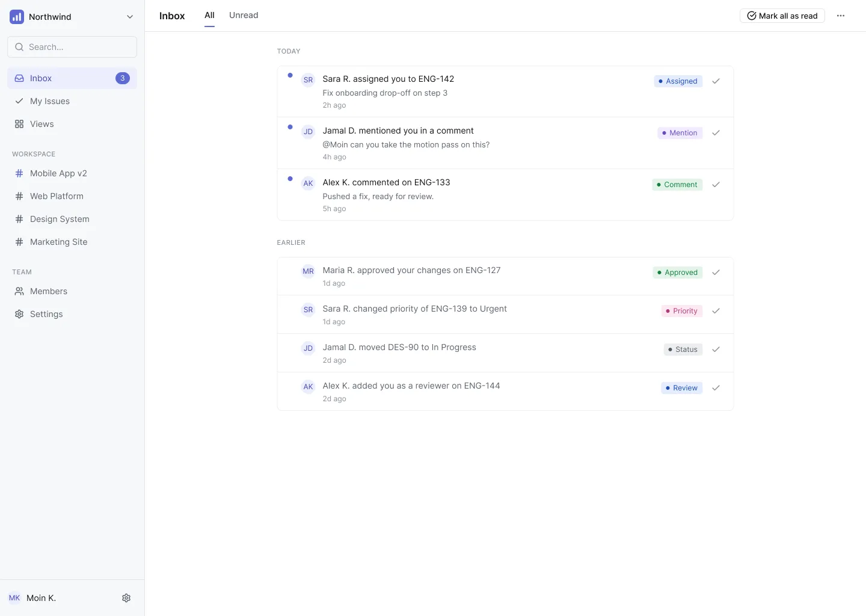This screenshot has height=616, width=866.
Task: Open Inbox in the sidebar
Action: (x=72, y=78)
